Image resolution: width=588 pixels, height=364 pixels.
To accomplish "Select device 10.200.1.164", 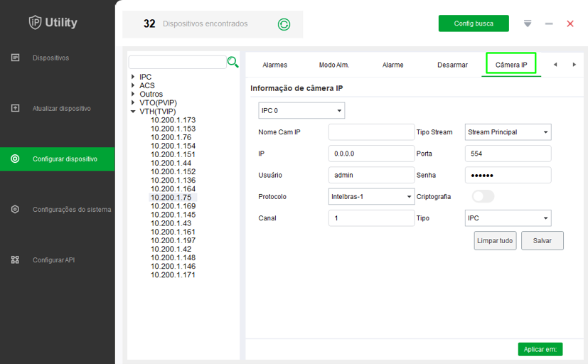I will click(173, 189).
